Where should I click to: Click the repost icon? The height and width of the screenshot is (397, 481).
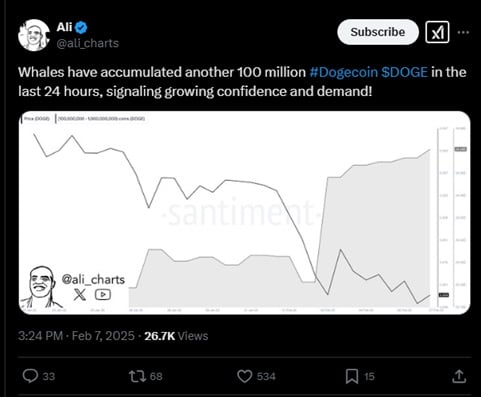pyautogui.click(x=137, y=376)
